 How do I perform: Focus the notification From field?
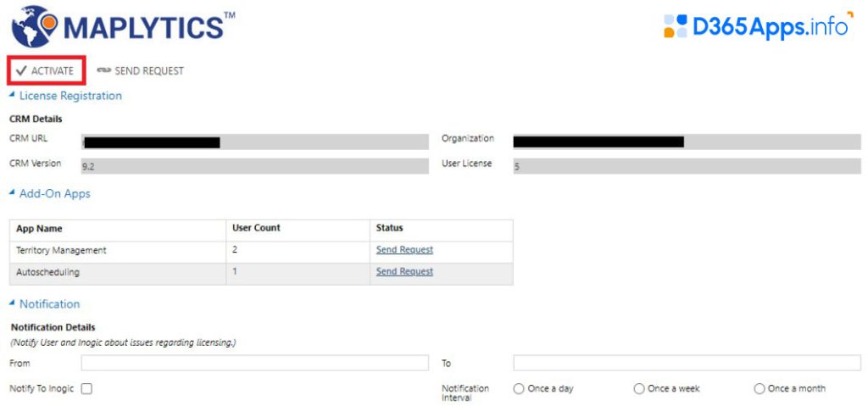tap(254, 363)
